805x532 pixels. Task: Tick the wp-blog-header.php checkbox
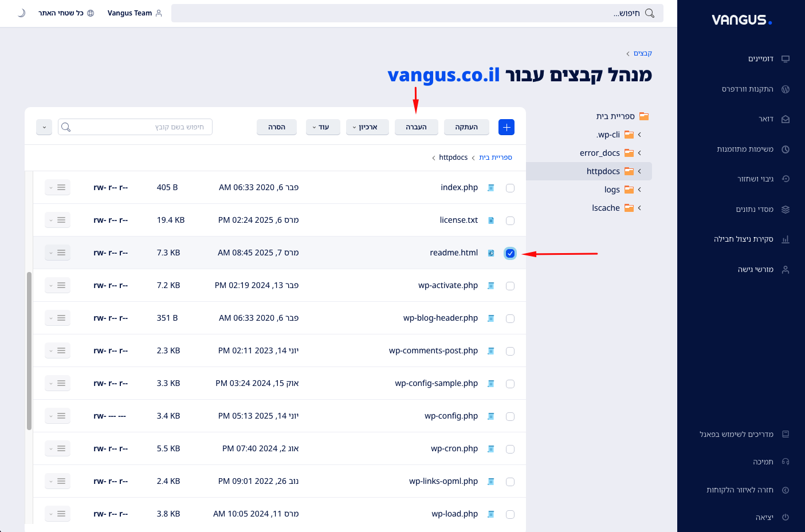pyautogui.click(x=510, y=318)
